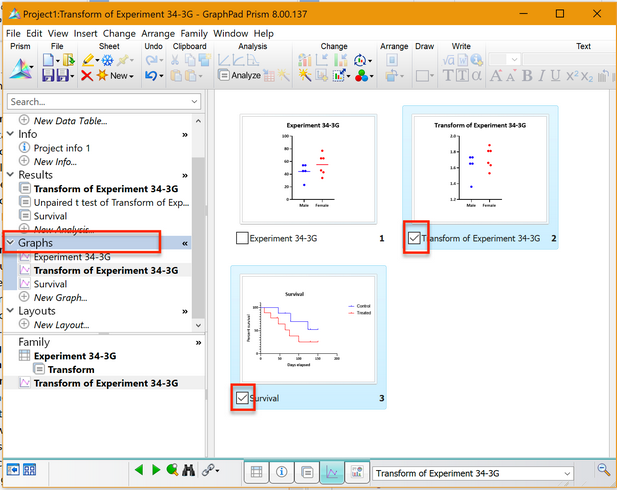
Task: Check the Experiment 34-3G thumbnail checkbox
Action: click(242, 239)
